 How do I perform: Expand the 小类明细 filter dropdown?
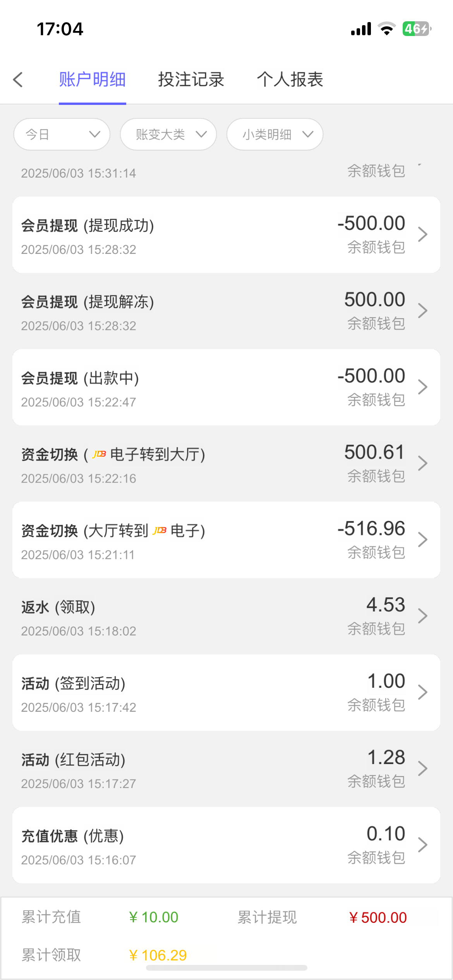point(275,134)
